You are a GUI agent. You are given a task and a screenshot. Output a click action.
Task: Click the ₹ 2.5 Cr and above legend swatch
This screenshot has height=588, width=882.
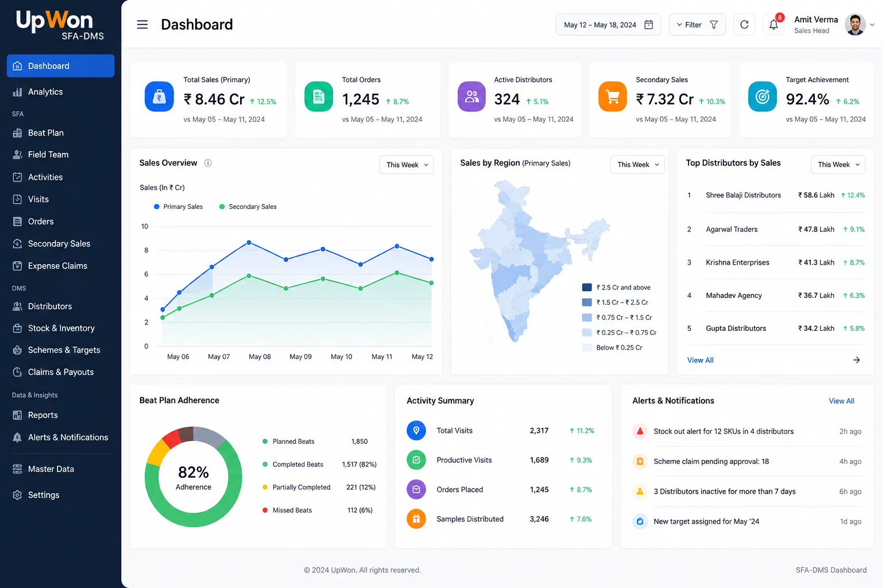587,288
